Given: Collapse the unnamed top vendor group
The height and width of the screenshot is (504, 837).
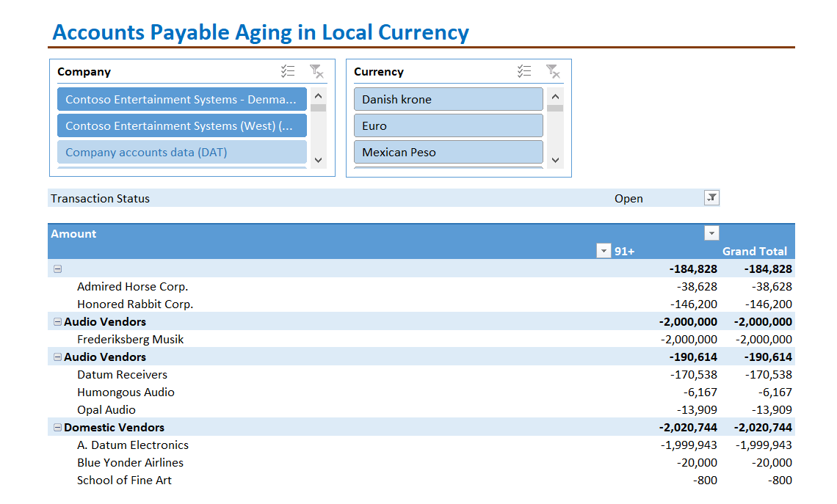Looking at the screenshot, I should coord(57,269).
